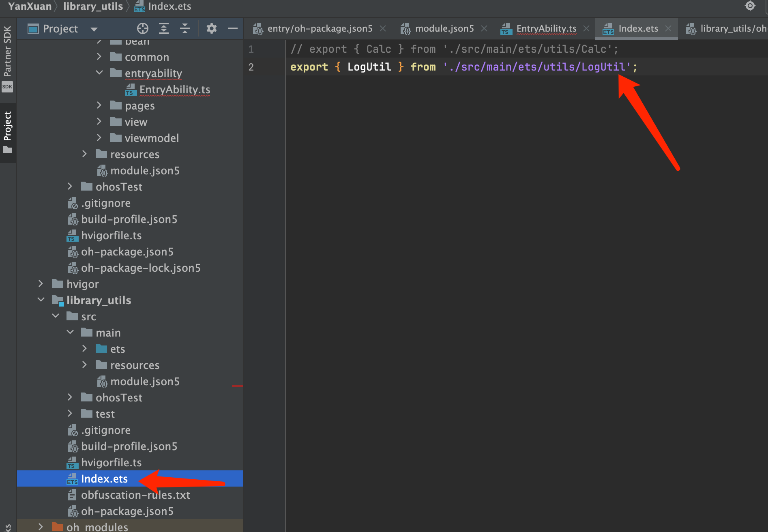Close the EntryAbility.ts tab
768x532 pixels.
tap(586, 28)
